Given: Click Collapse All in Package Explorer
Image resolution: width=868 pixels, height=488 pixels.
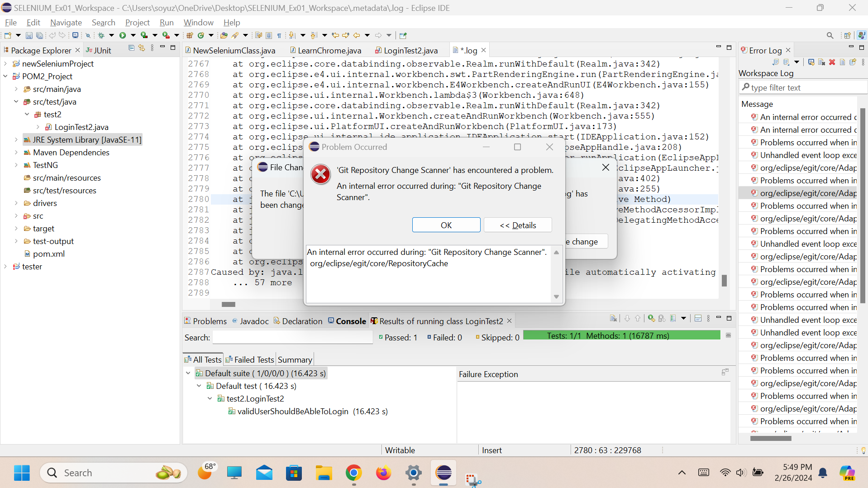Looking at the screenshot, I should [x=131, y=48].
